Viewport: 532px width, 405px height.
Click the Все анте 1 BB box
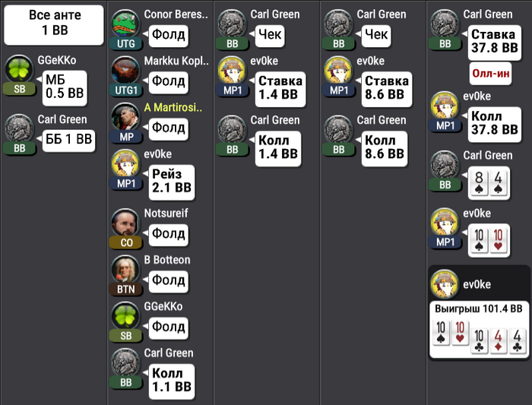[x=54, y=25]
